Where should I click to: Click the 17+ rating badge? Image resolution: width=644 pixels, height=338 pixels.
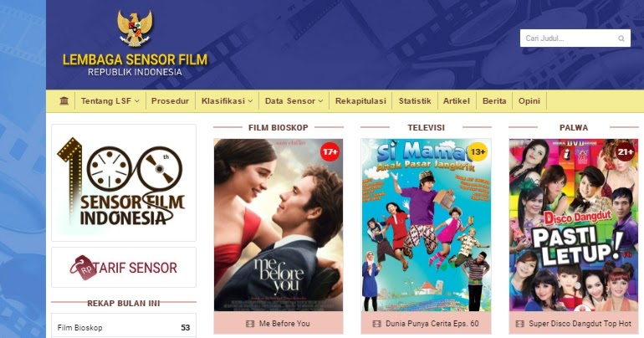point(330,152)
